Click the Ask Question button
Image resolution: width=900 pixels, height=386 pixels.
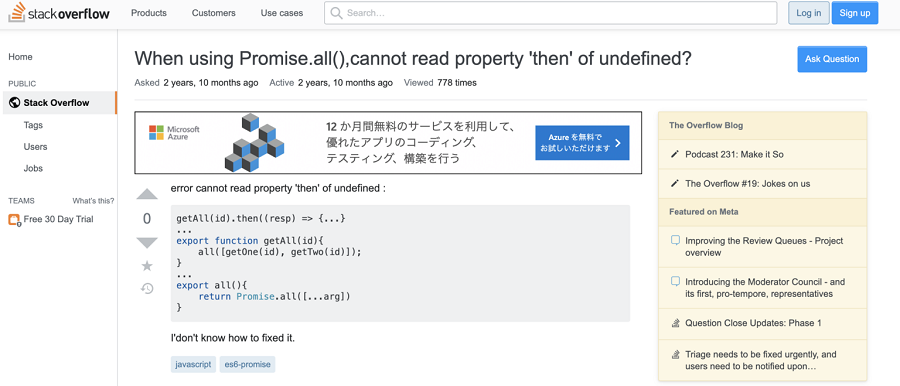click(832, 59)
